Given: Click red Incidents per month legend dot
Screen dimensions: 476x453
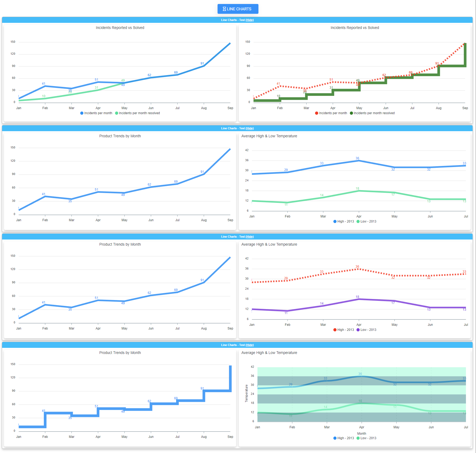Looking at the screenshot, I should (x=317, y=113).
